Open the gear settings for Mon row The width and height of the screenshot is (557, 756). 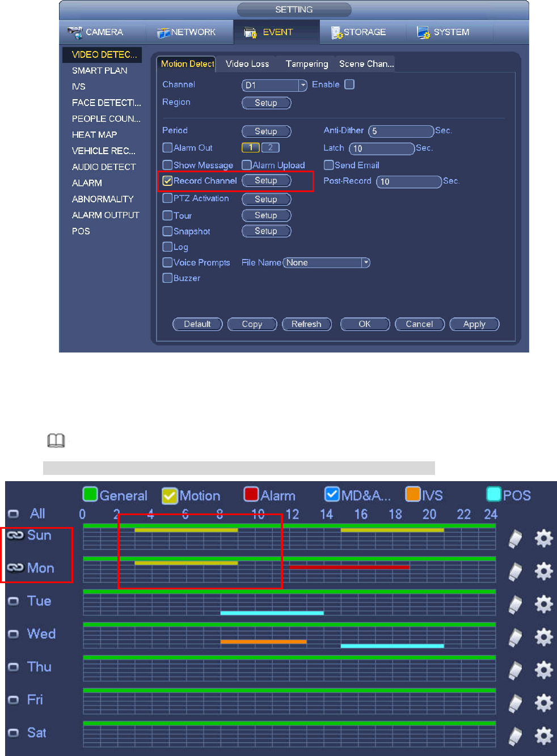tap(543, 571)
